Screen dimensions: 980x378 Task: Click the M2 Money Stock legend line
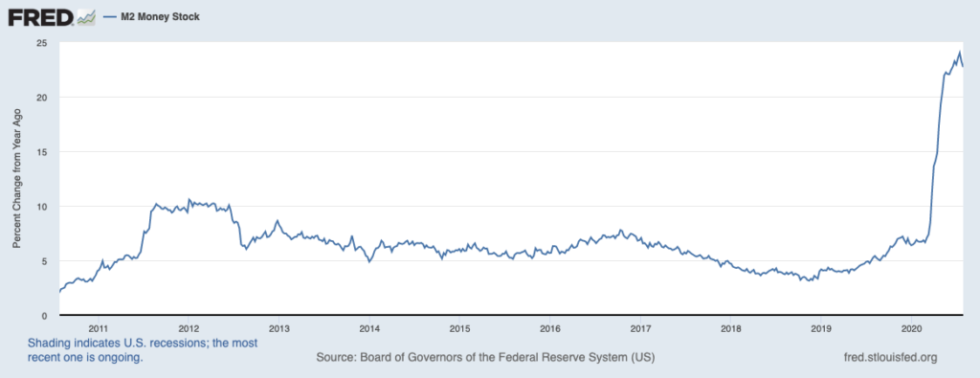coord(111,17)
